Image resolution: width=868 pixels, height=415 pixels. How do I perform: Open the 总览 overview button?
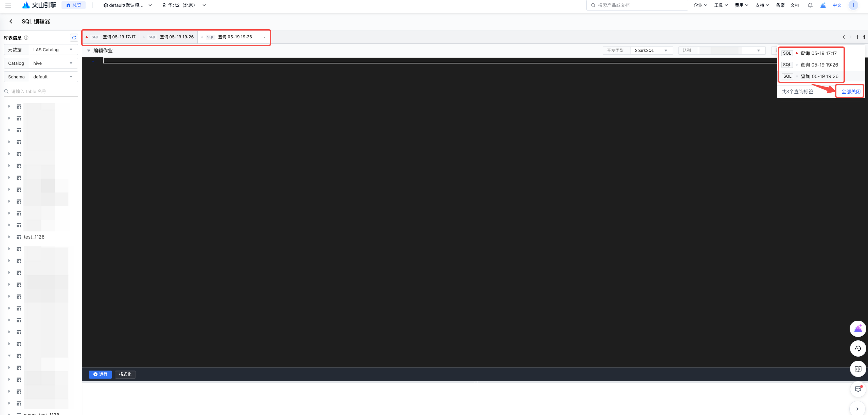tap(74, 5)
